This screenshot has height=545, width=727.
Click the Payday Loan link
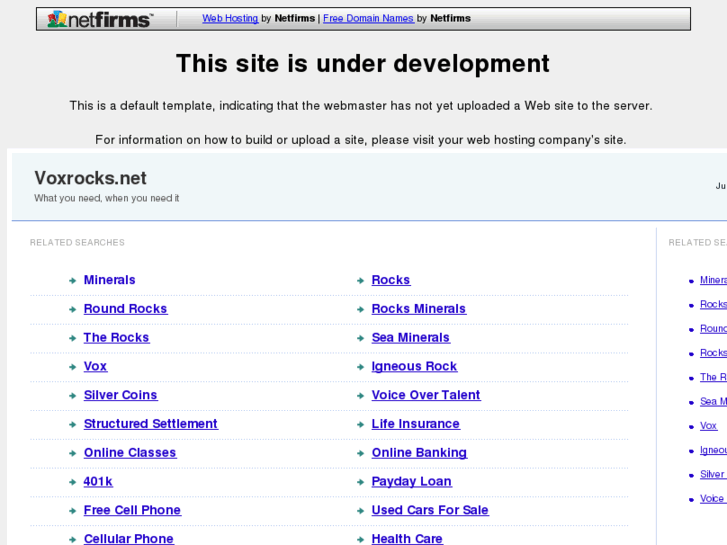[412, 481]
